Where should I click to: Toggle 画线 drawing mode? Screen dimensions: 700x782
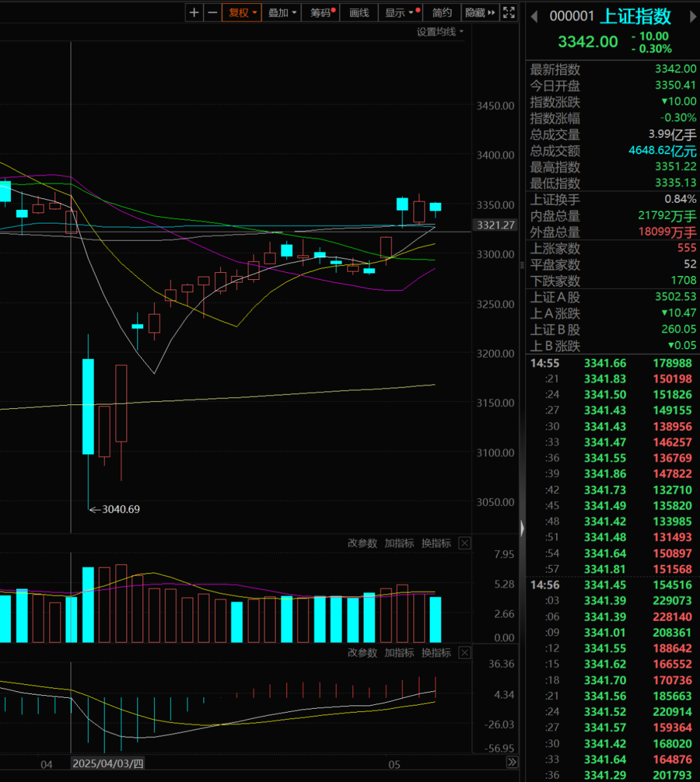pos(359,12)
